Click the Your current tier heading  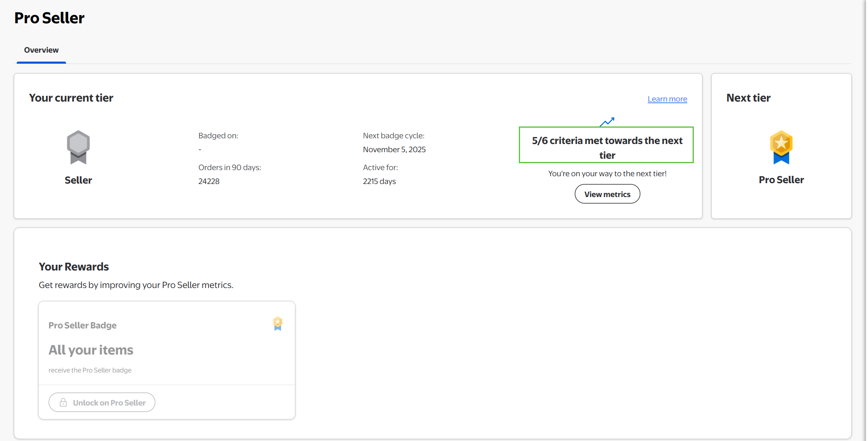71,98
